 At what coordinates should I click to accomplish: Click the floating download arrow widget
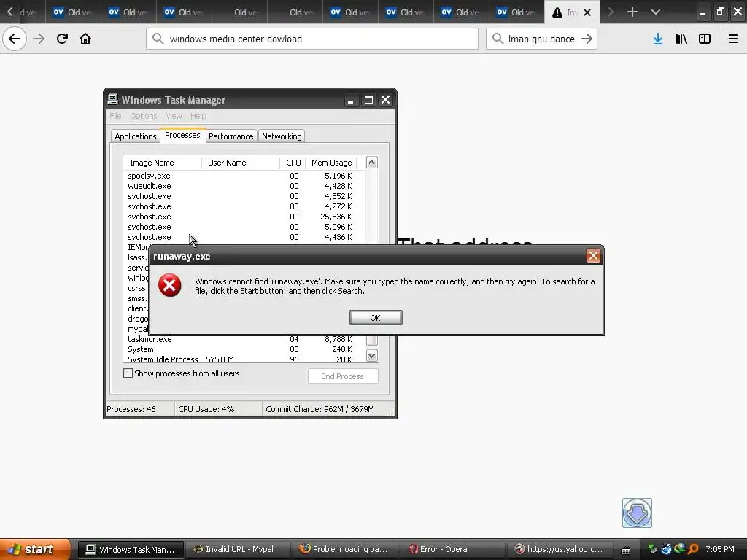[x=637, y=513]
